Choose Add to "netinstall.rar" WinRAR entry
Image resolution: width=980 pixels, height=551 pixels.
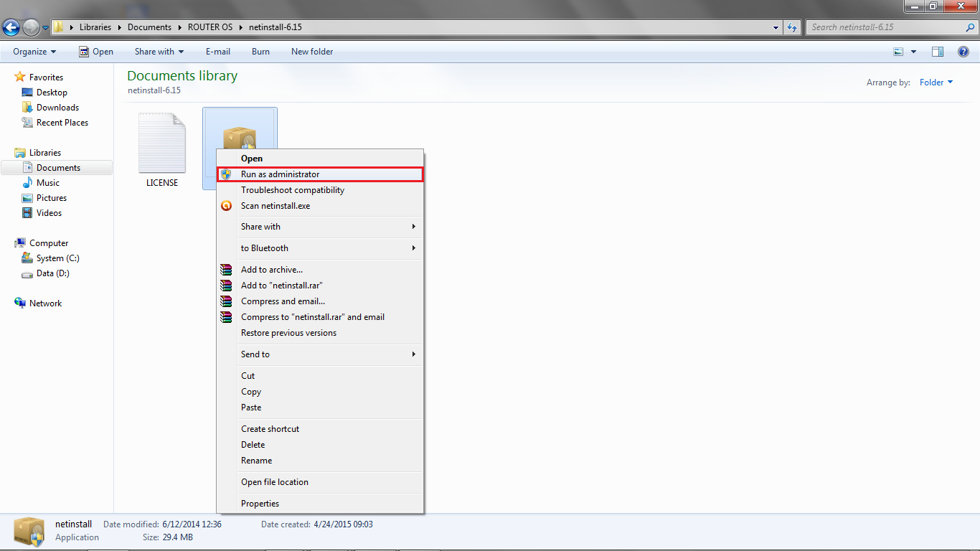coord(281,285)
